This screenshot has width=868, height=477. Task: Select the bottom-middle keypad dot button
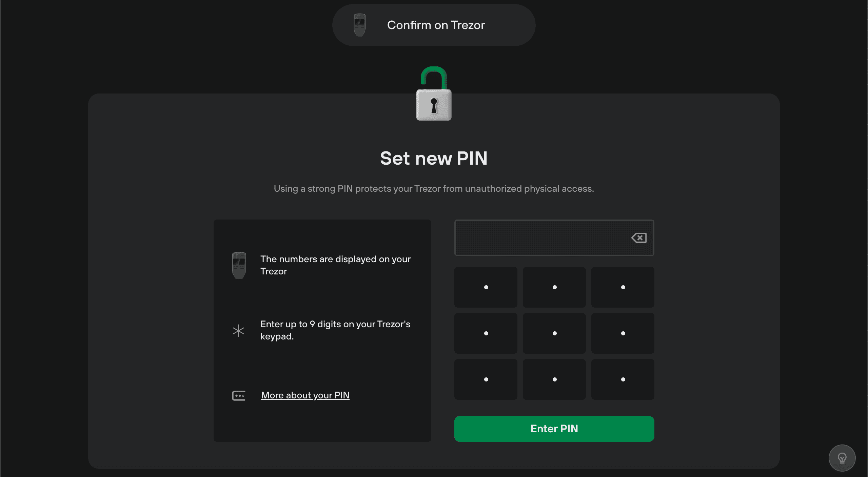(x=554, y=379)
